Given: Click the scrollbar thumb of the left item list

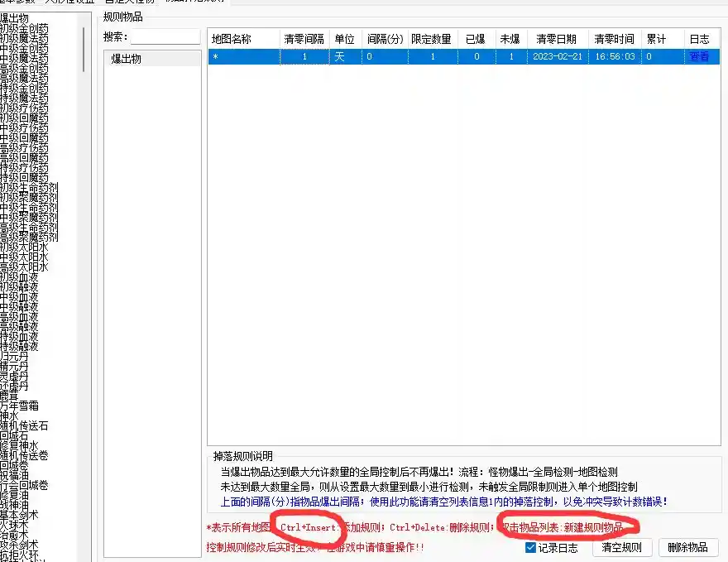Looking at the screenshot, I should (x=84, y=49).
